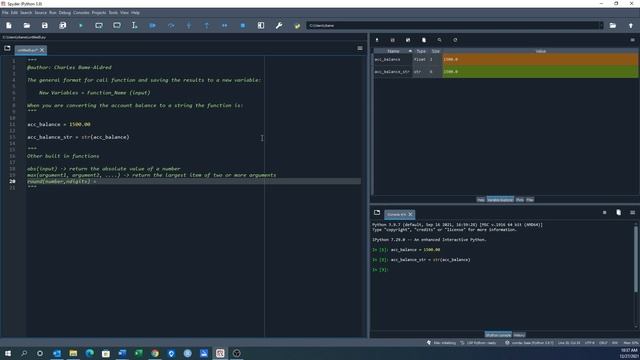Open the PYTHONPATH manager
The image size is (640, 360).
tap(297, 25)
